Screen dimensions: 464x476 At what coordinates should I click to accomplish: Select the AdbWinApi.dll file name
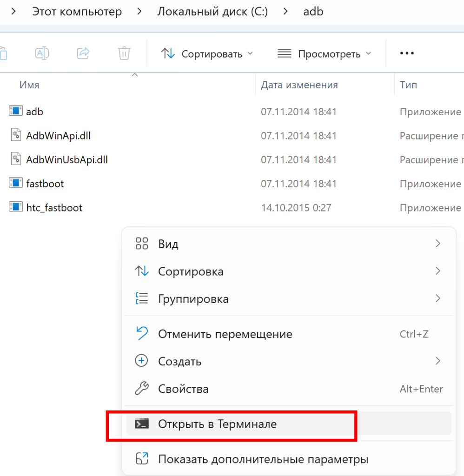[x=58, y=136]
